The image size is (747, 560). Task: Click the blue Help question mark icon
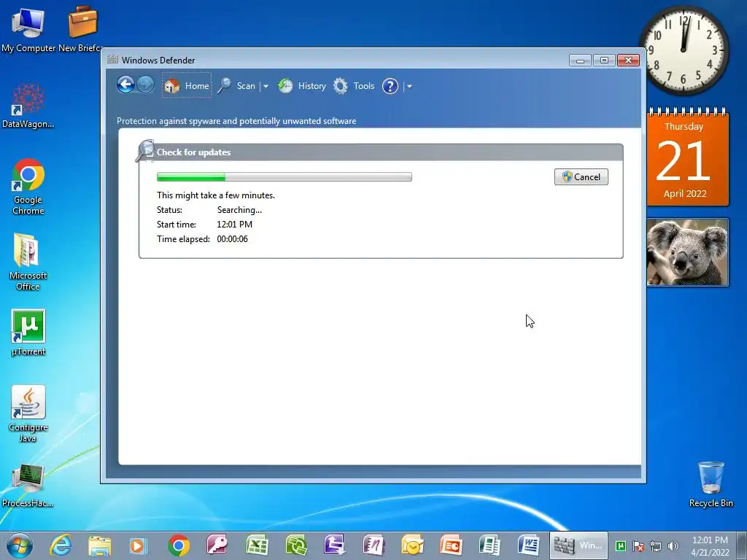390,86
